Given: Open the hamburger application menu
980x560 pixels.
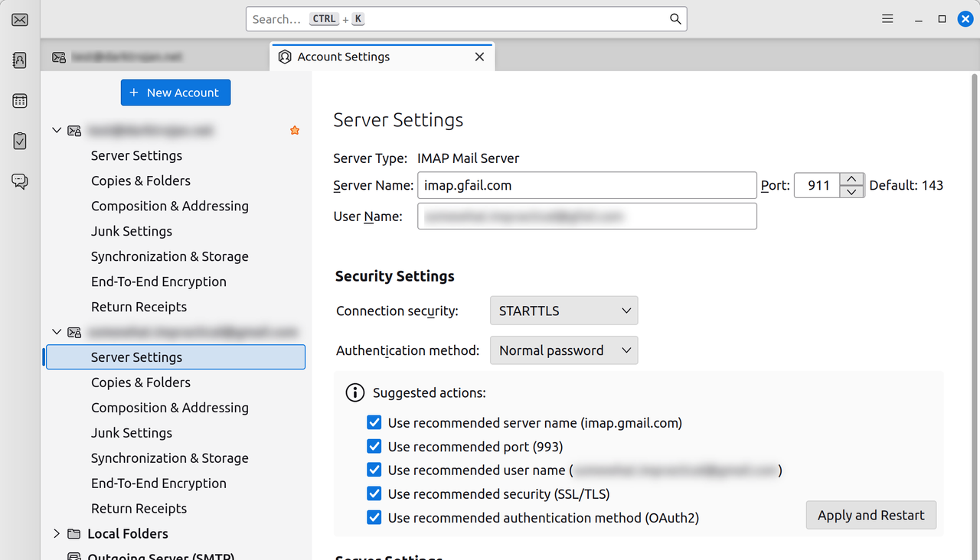Looking at the screenshot, I should click(x=887, y=19).
